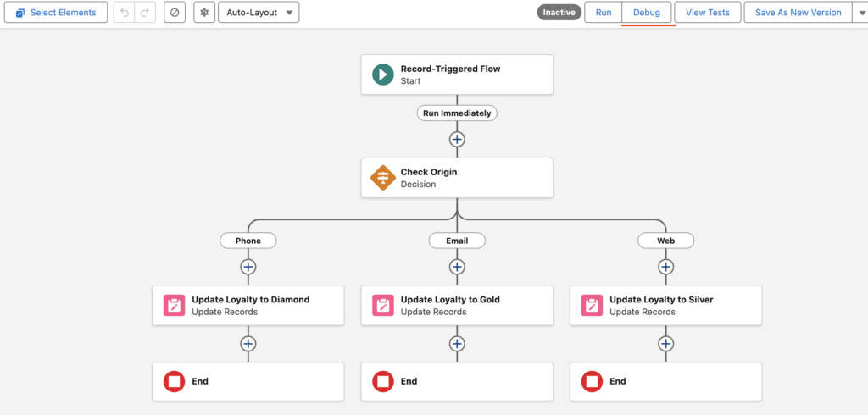The height and width of the screenshot is (415, 868).
Task: Click the orange Decision icon
Action: pos(382,178)
